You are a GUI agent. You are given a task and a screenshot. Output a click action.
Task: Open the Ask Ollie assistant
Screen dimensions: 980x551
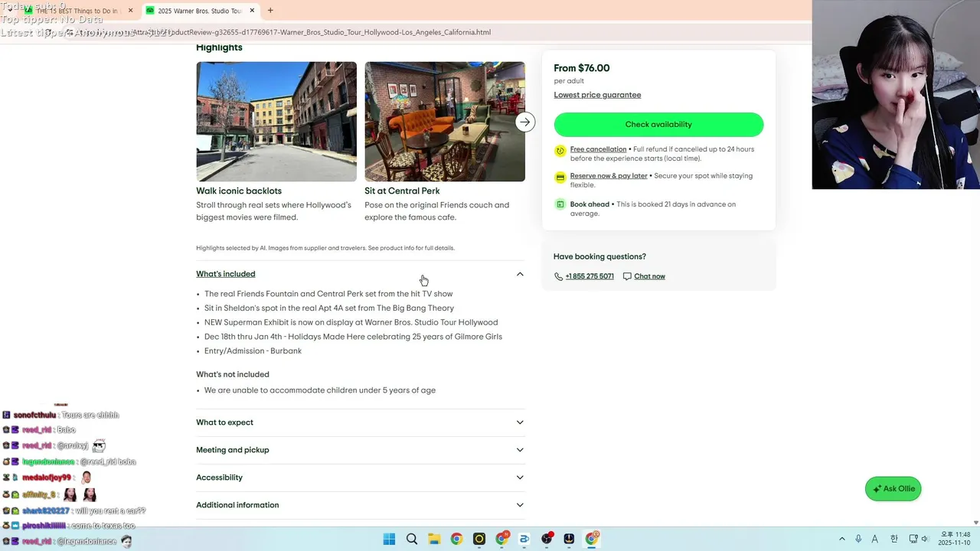(893, 489)
